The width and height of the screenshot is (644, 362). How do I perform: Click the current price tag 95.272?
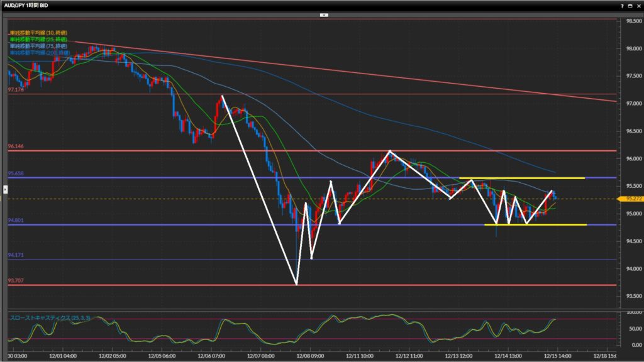(631, 199)
